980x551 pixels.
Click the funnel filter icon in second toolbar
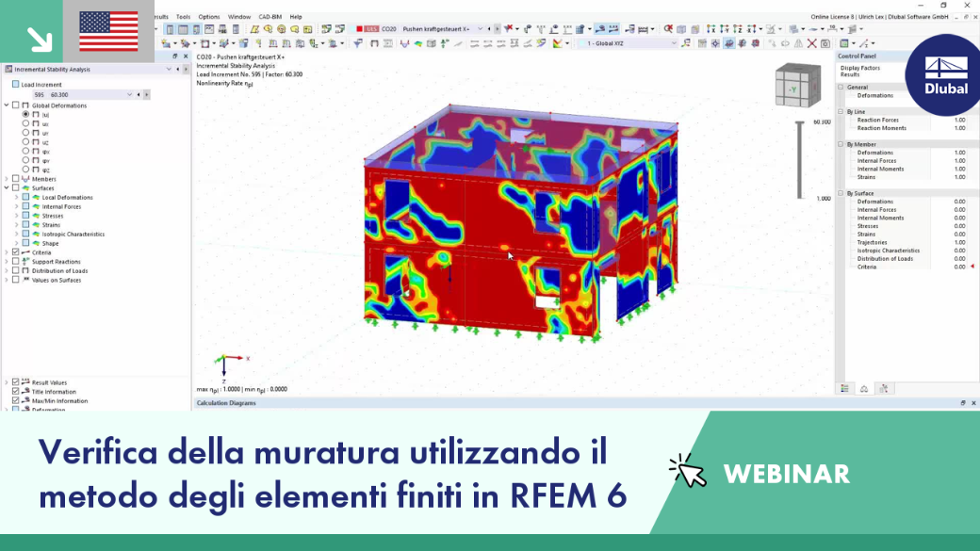pyautogui.click(x=357, y=43)
